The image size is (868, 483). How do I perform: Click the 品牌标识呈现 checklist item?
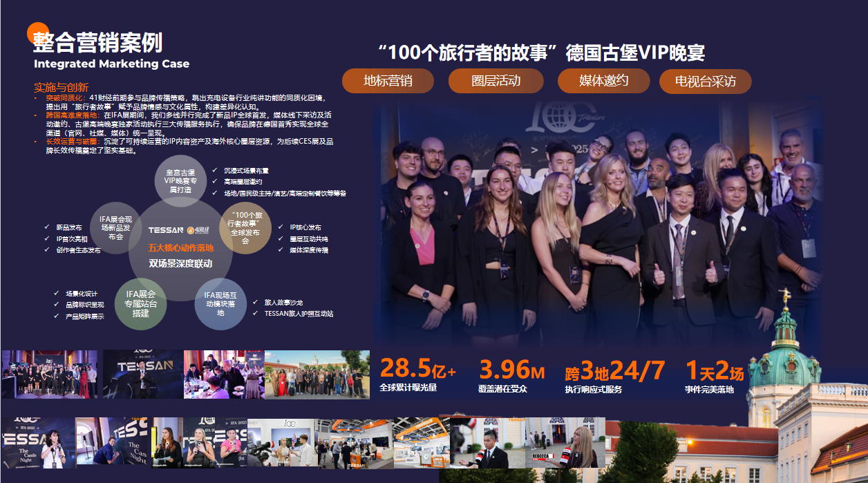coord(85,305)
